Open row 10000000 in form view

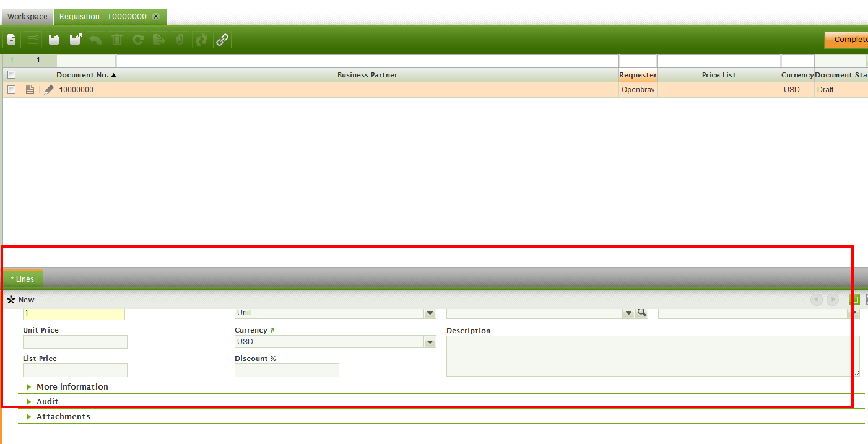pyautogui.click(x=30, y=90)
